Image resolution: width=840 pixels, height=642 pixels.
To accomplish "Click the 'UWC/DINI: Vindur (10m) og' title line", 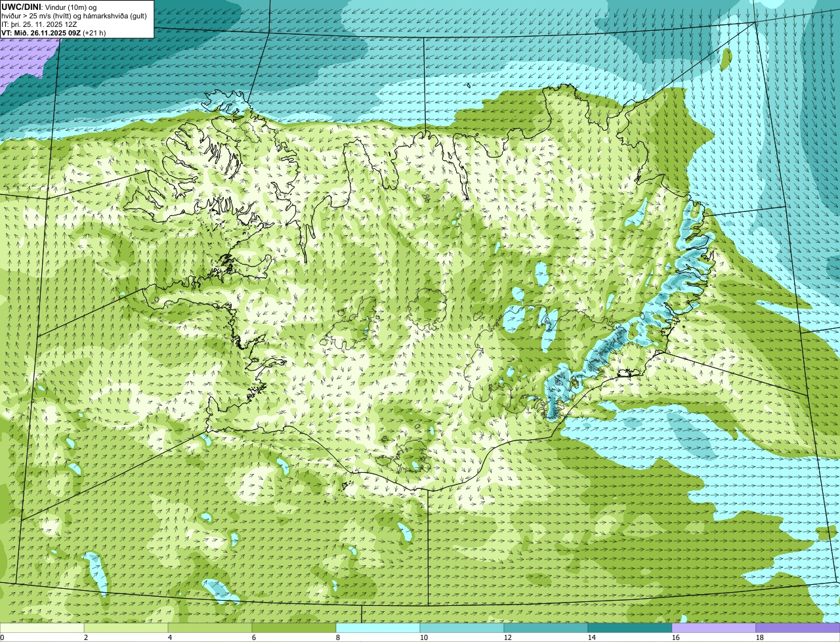I will point(49,7).
